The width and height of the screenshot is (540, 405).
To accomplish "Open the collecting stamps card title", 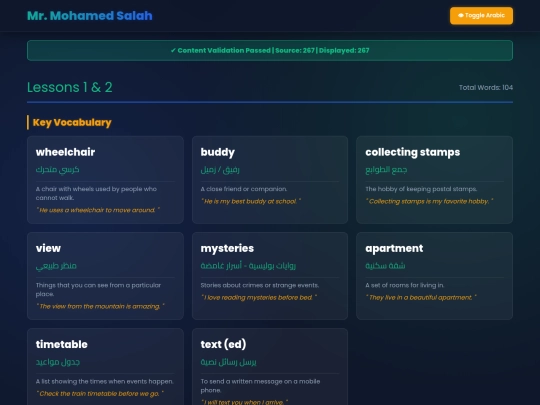I will pos(413,152).
